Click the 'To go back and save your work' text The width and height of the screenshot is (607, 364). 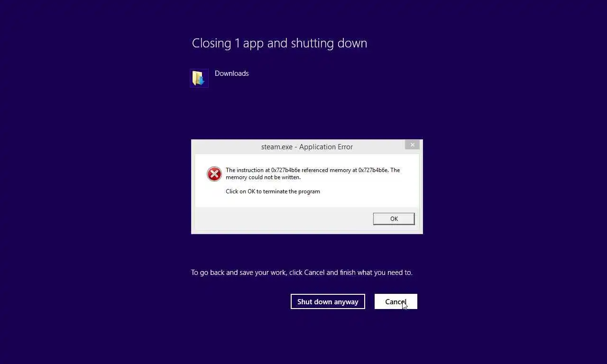tap(302, 273)
